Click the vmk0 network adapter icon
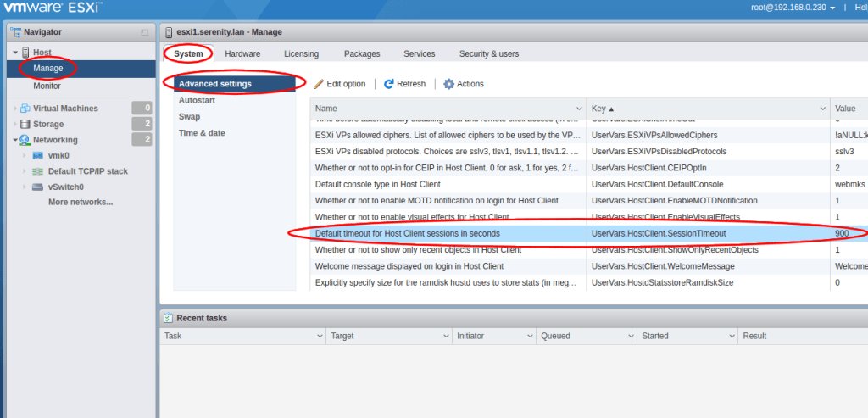This screenshot has width=868, height=418. click(x=37, y=155)
